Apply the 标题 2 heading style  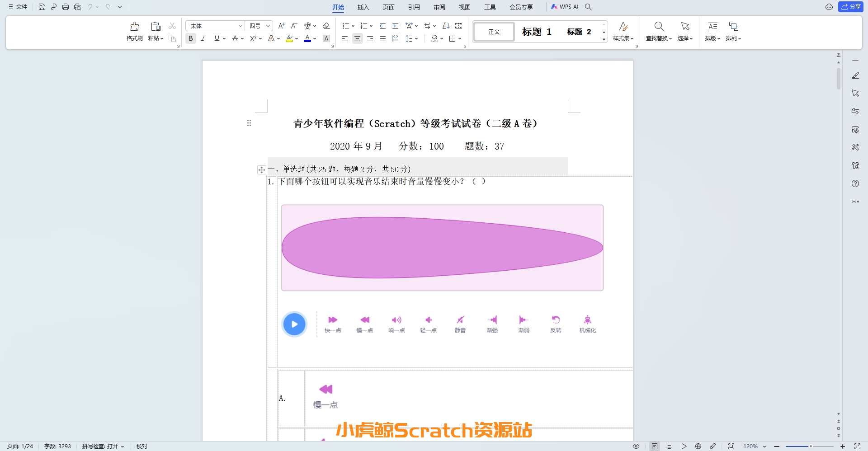pos(579,32)
